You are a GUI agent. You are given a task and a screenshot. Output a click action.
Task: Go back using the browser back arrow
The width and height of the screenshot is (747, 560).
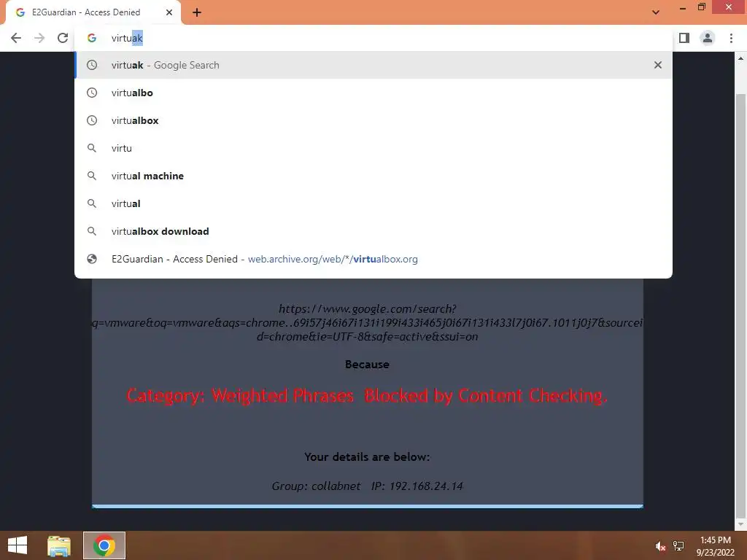click(x=16, y=38)
